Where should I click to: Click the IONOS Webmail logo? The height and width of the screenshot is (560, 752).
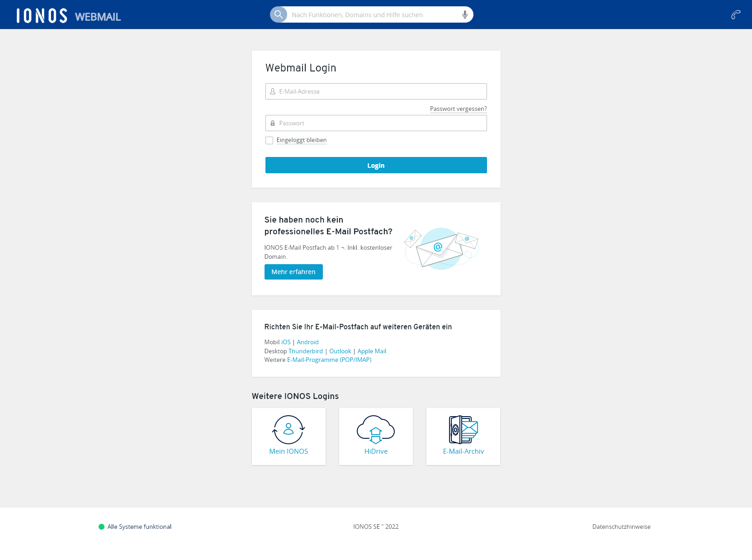pyautogui.click(x=69, y=15)
